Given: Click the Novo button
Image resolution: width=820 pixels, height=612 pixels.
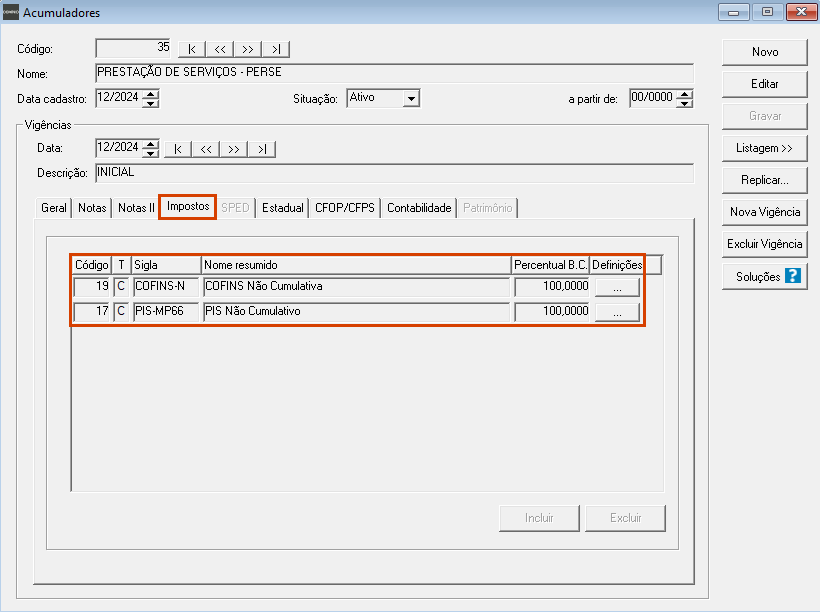Looking at the screenshot, I should pos(765,52).
